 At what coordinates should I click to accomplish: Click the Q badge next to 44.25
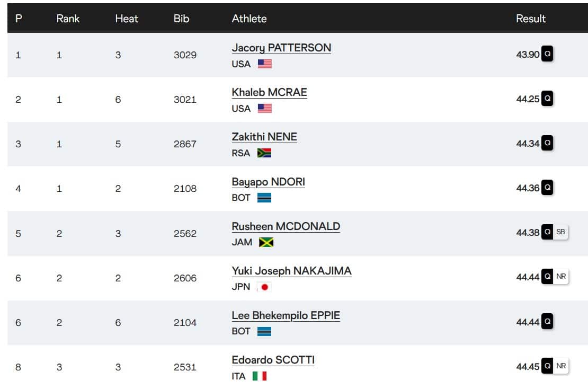(547, 99)
